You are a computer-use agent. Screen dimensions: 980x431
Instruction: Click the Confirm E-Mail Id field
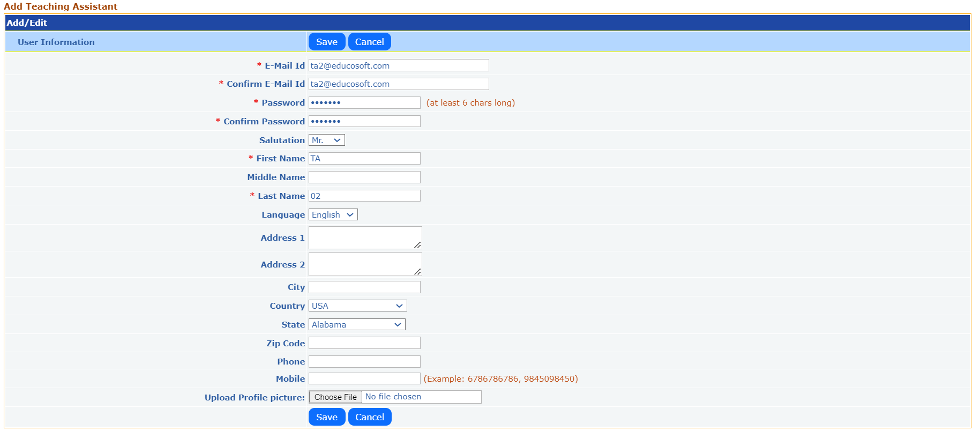pos(398,84)
